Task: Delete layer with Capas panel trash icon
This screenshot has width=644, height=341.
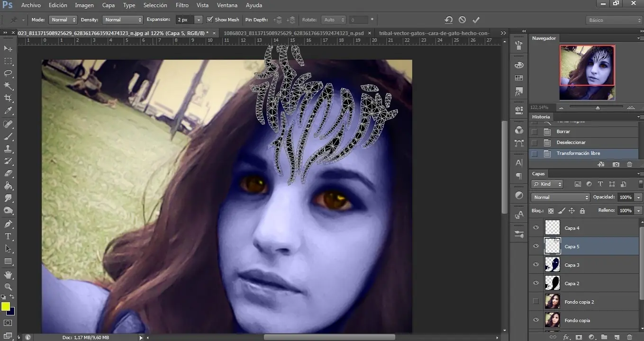Action: click(x=629, y=337)
